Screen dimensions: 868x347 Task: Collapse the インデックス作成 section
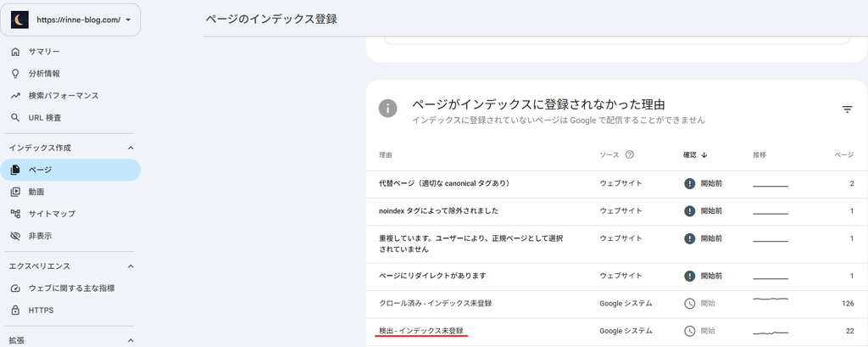131,148
